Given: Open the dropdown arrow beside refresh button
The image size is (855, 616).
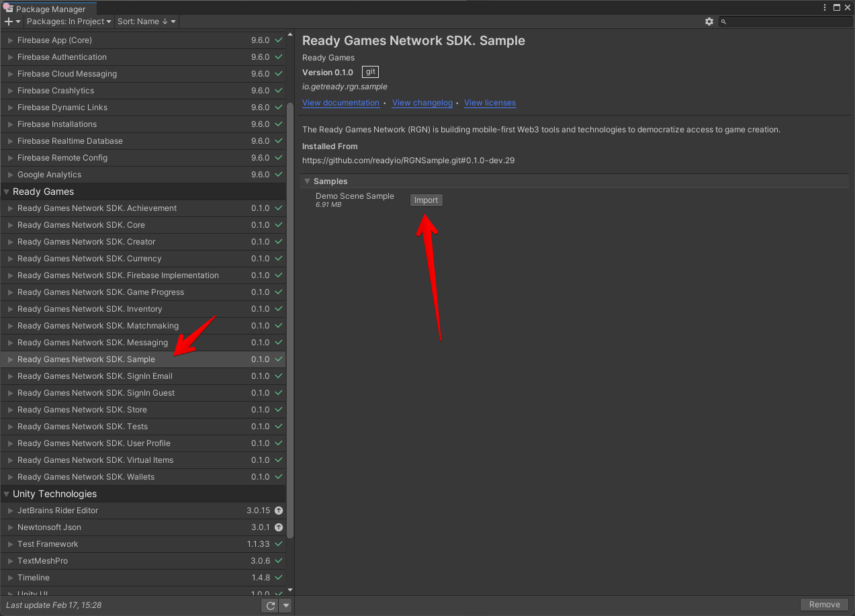Looking at the screenshot, I should 286,605.
